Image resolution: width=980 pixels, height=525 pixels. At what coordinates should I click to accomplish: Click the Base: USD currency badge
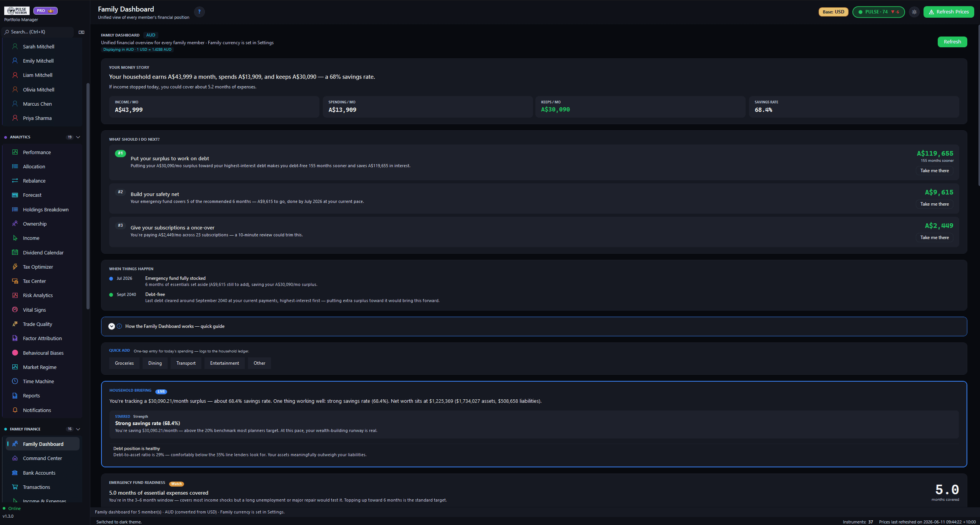coord(833,12)
